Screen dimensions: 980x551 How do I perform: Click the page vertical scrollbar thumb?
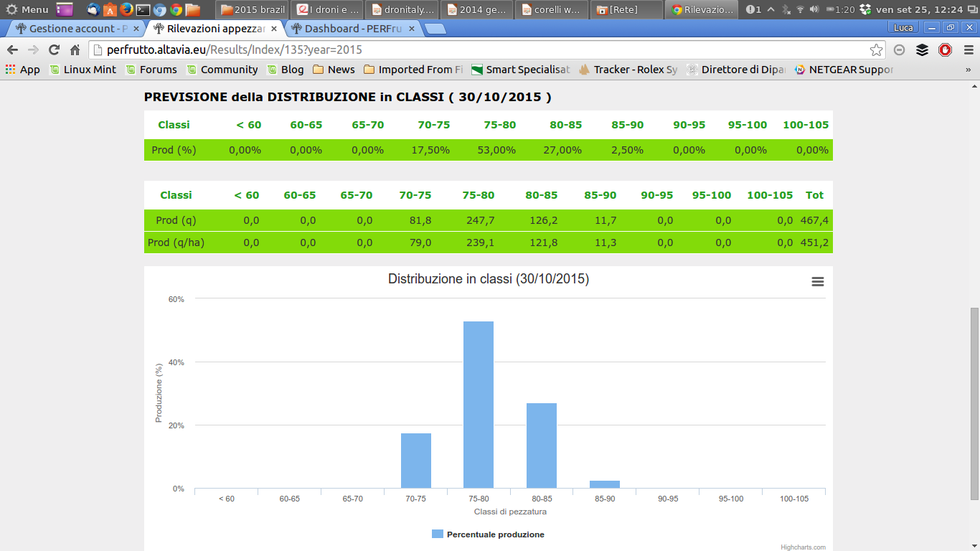(974, 404)
